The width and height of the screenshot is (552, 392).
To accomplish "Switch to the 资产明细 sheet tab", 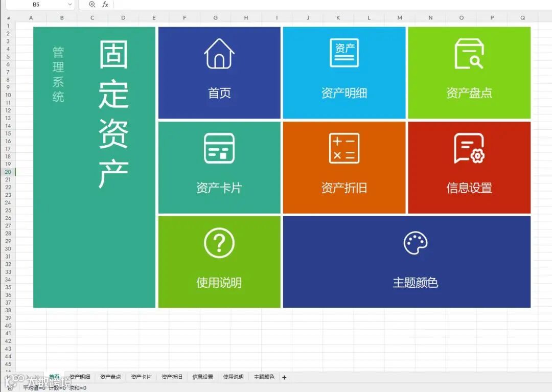I will click(x=80, y=377).
